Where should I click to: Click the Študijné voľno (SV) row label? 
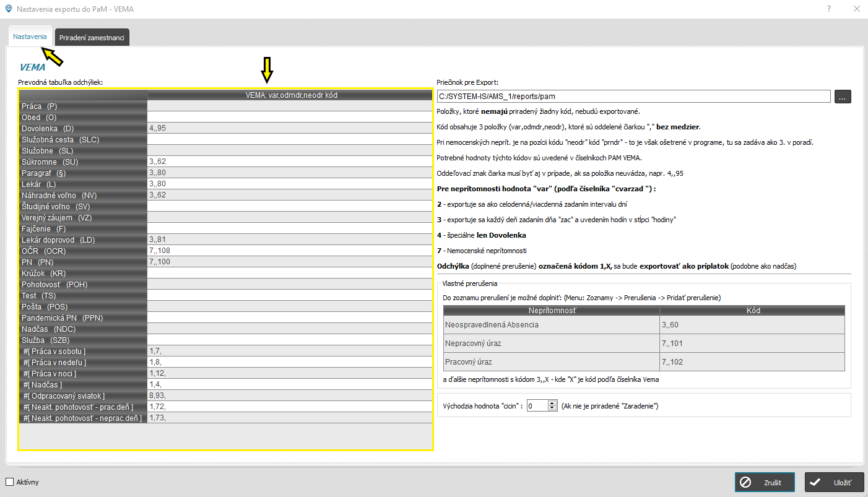pos(83,206)
